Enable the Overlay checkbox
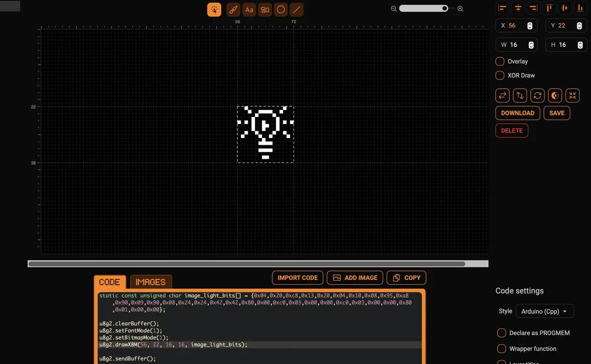The height and width of the screenshot is (364, 591). (500, 62)
